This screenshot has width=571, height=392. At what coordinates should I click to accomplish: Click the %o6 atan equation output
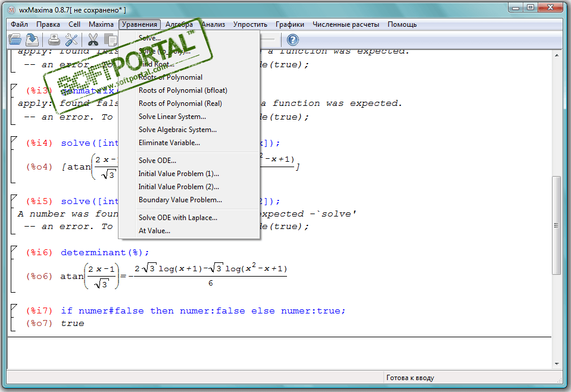tap(174, 276)
